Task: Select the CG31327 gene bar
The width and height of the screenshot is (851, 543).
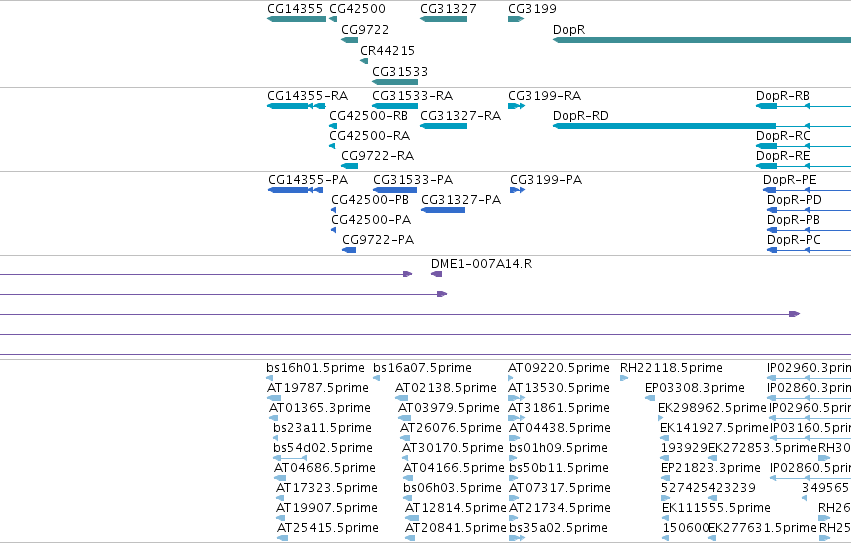Action: click(x=443, y=19)
